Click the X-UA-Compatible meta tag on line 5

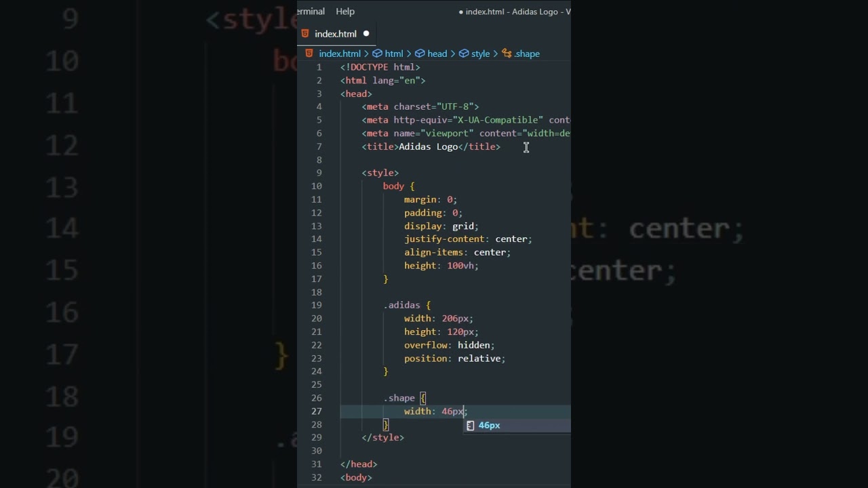click(466, 120)
